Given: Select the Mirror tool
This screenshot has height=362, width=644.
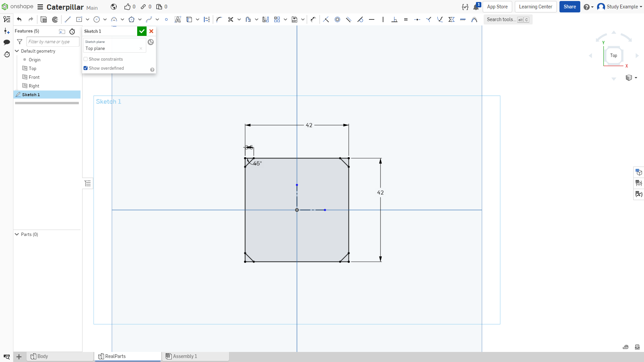Looking at the screenshot, I should 266,19.
